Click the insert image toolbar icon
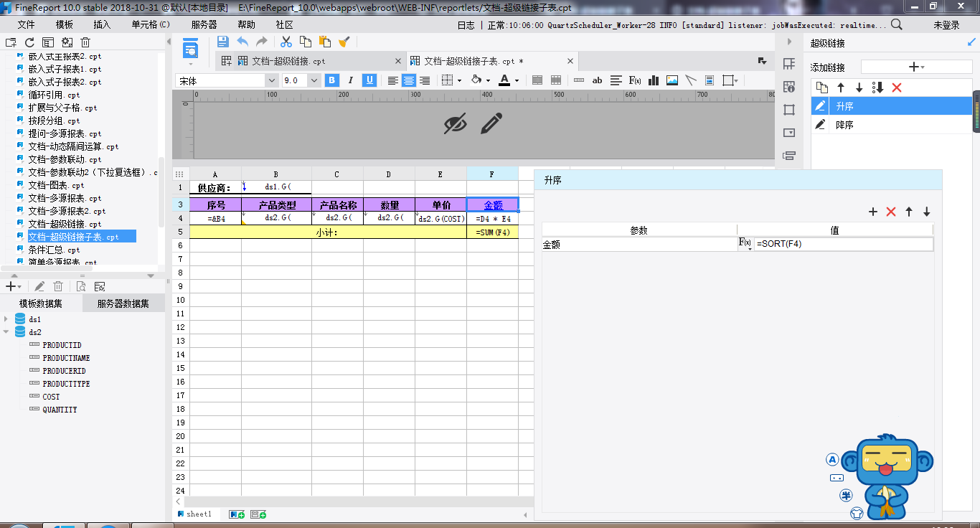Image resolution: width=980 pixels, height=528 pixels. click(x=672, y=80)
